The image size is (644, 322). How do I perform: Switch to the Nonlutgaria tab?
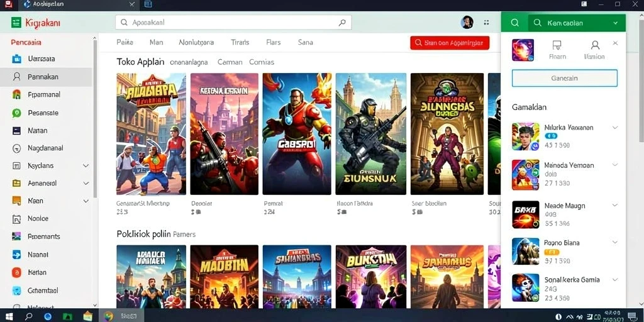[196, 42]
